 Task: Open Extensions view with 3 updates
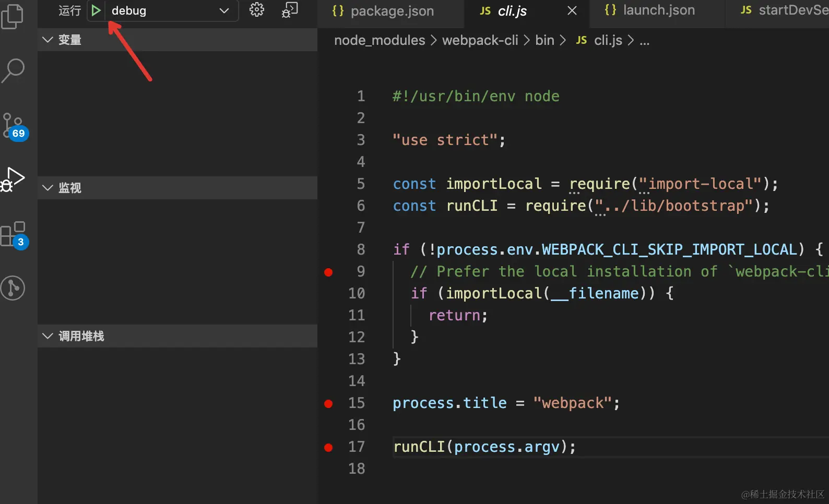[14, 235]
